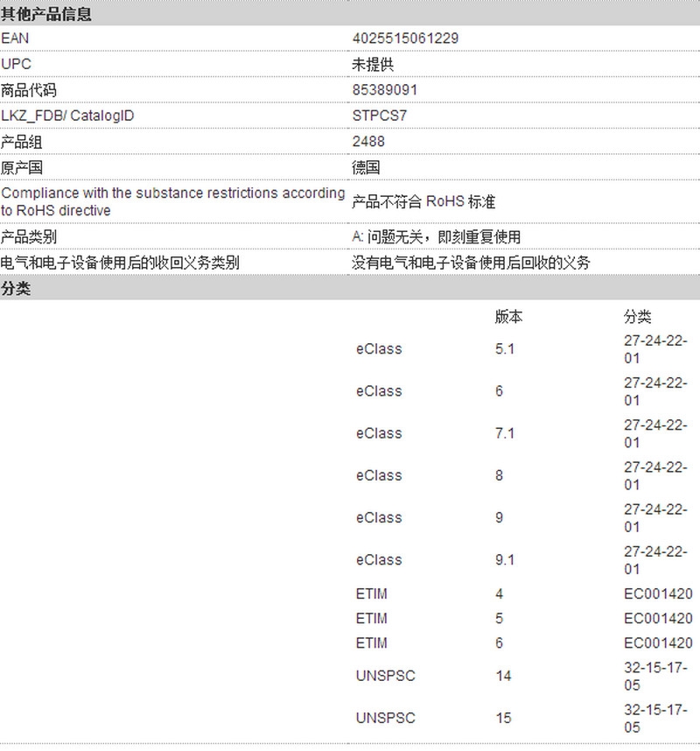Viewport: 700px width, 751px height.
Task: Select catalog ID value STPCS7
Action: 379,116
